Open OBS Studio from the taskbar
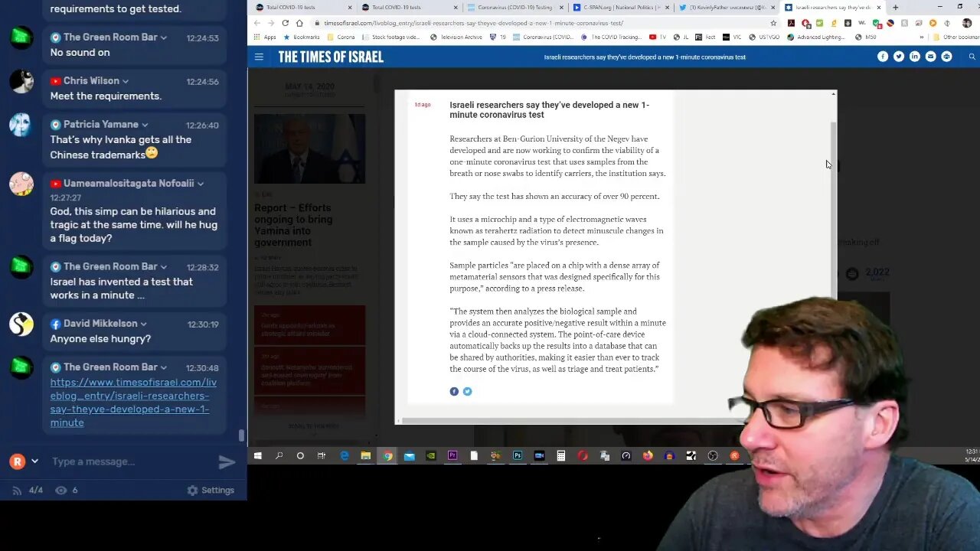980x551 pixels. pos(713,455)
